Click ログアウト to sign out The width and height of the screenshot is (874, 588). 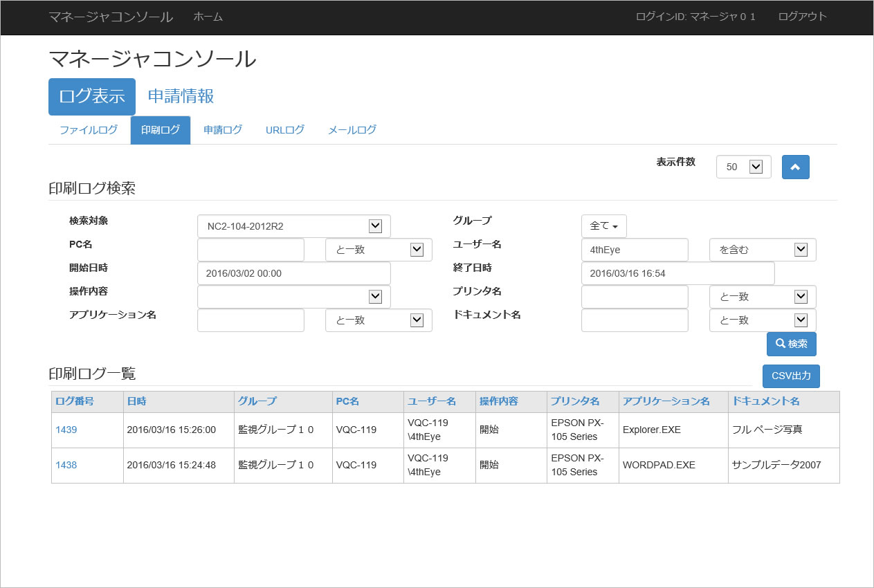click(x=803, y=17)
